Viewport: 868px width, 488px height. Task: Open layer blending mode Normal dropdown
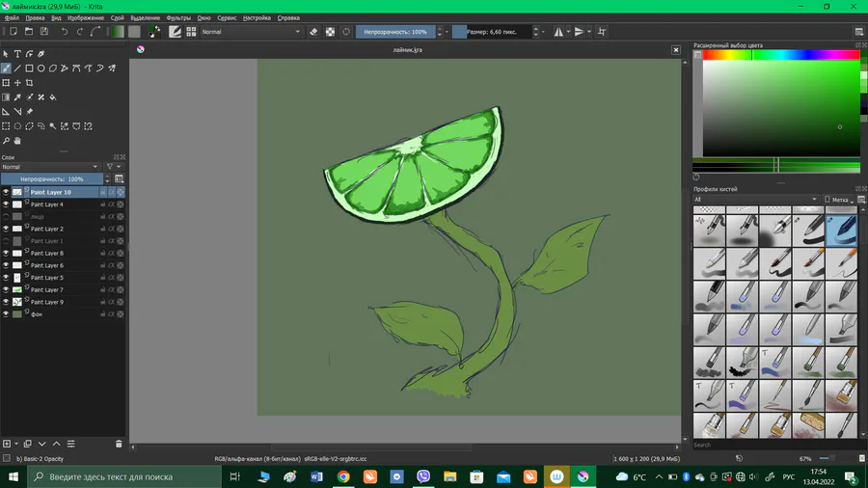pos(50,167)
